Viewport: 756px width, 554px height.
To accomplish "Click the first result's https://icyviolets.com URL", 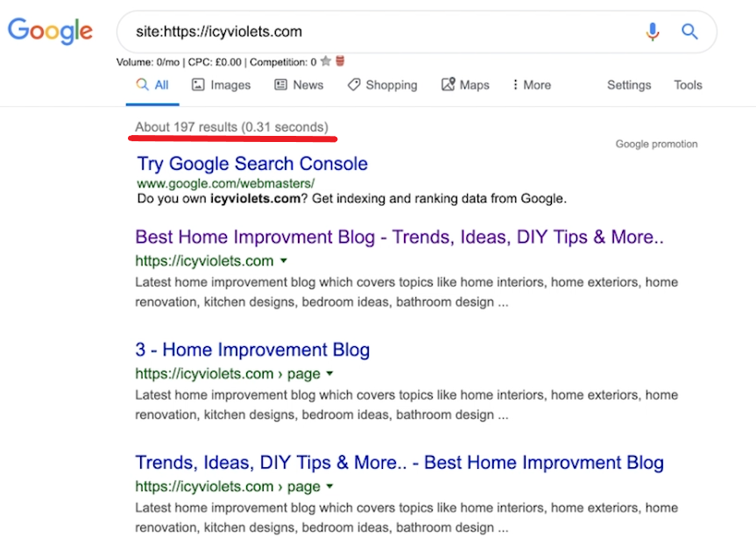I will coord(204,261).
